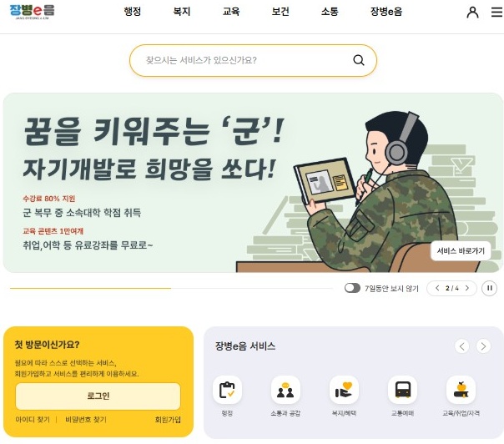Toggle the 7일동안 보지 않기 switch
Viewport: 504px width, 444px height.
coord(352,288)
